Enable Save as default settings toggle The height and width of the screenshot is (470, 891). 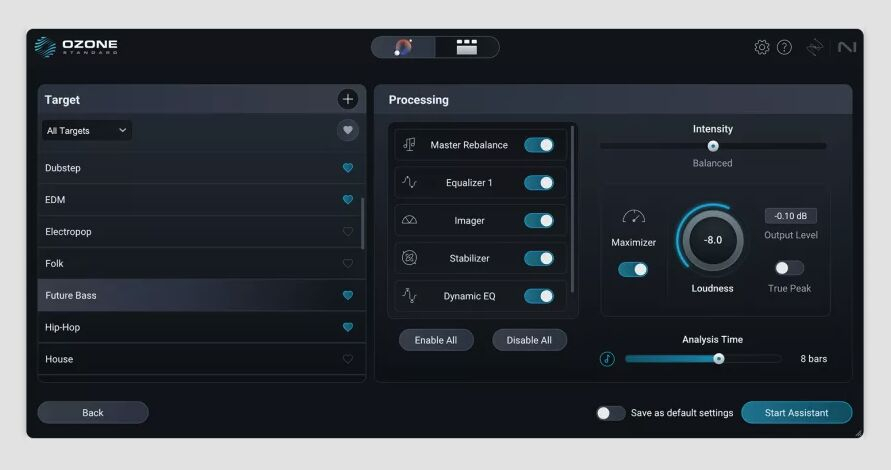pos(610,413)
